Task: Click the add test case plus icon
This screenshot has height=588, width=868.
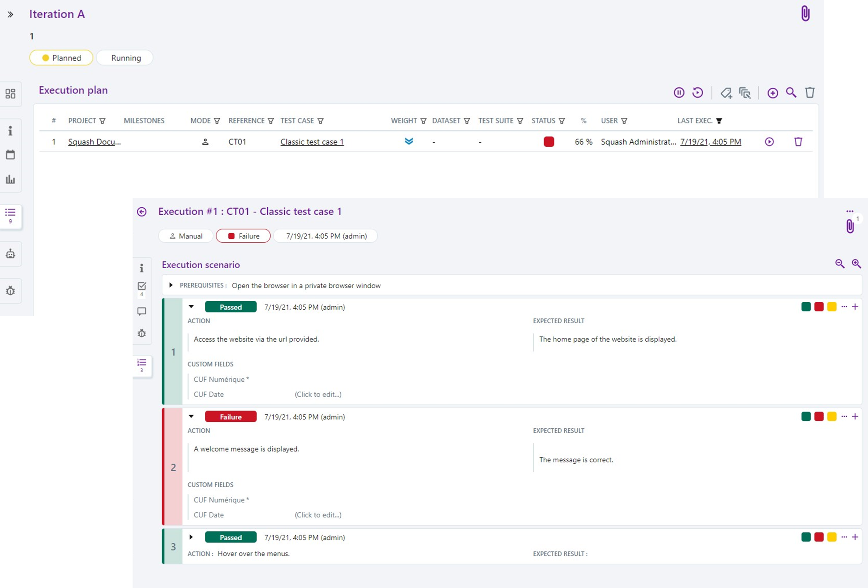Action: (x=772, y=93)
